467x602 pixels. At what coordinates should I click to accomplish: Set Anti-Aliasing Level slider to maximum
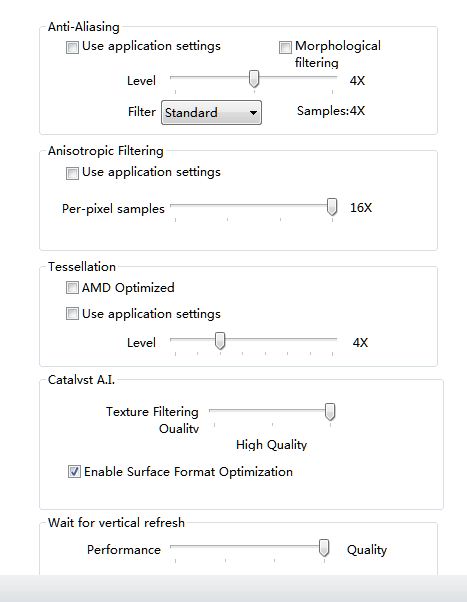coord(332,78)
